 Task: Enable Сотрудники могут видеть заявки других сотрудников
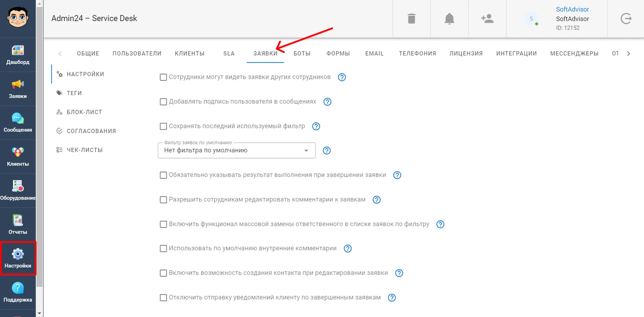(163, 77)
